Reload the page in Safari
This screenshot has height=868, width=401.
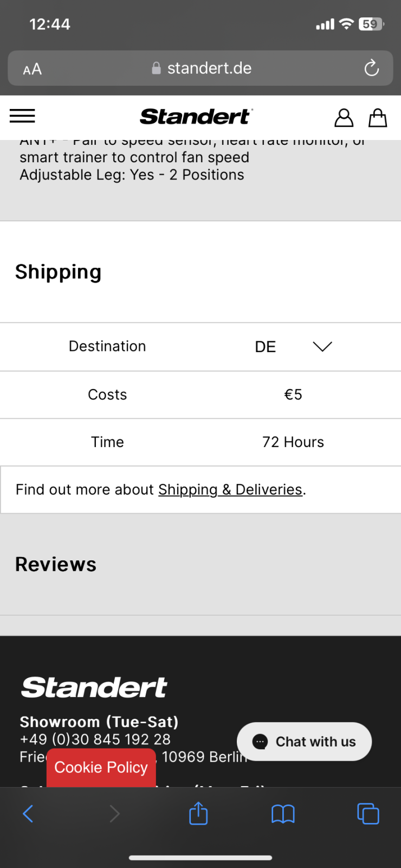pos(371,68)
